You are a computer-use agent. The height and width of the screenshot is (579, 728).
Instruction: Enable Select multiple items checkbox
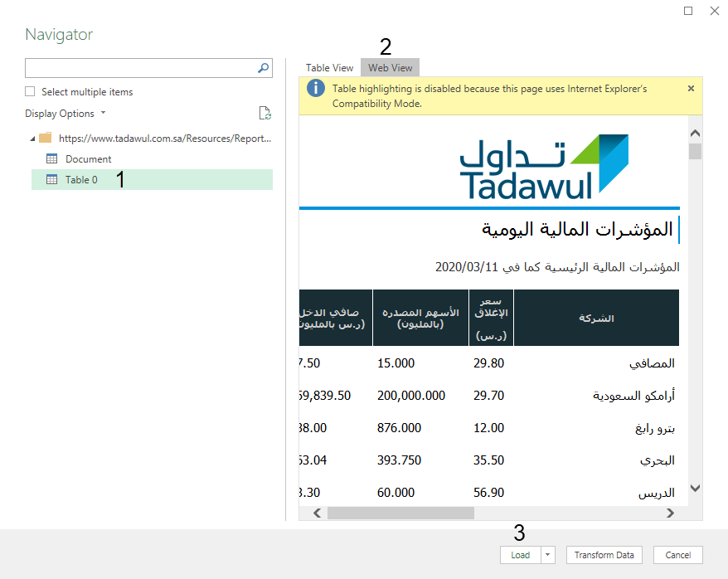click(30, 91)
